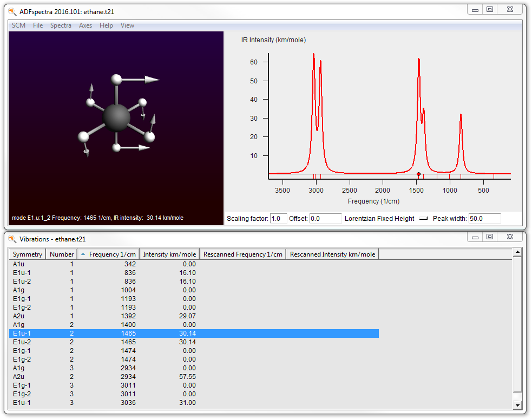Click the mode E1.u:1_2 frequency status text
532x419 pixels.
pos(98,218)
